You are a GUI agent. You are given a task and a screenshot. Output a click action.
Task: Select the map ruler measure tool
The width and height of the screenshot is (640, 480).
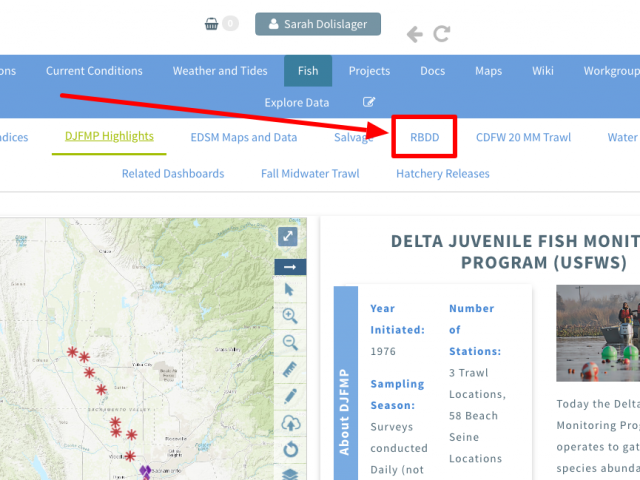tap(290, 369)
